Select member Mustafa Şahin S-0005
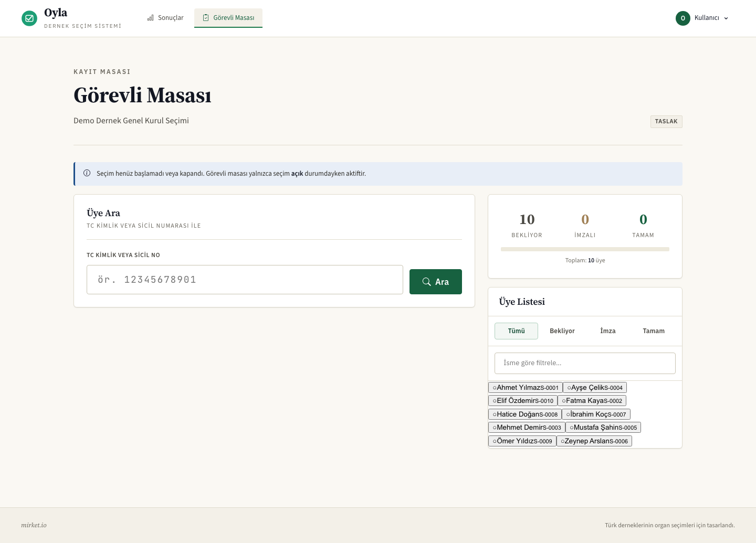The height and width of the screenshot is (543, 756). 603,428
